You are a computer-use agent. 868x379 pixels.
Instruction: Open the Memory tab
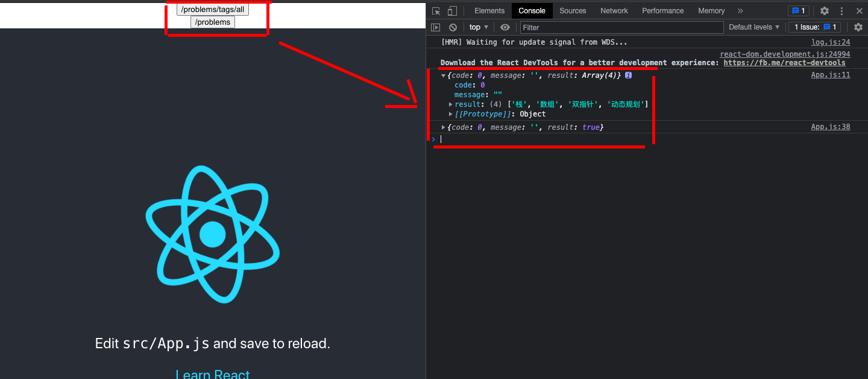711,11
